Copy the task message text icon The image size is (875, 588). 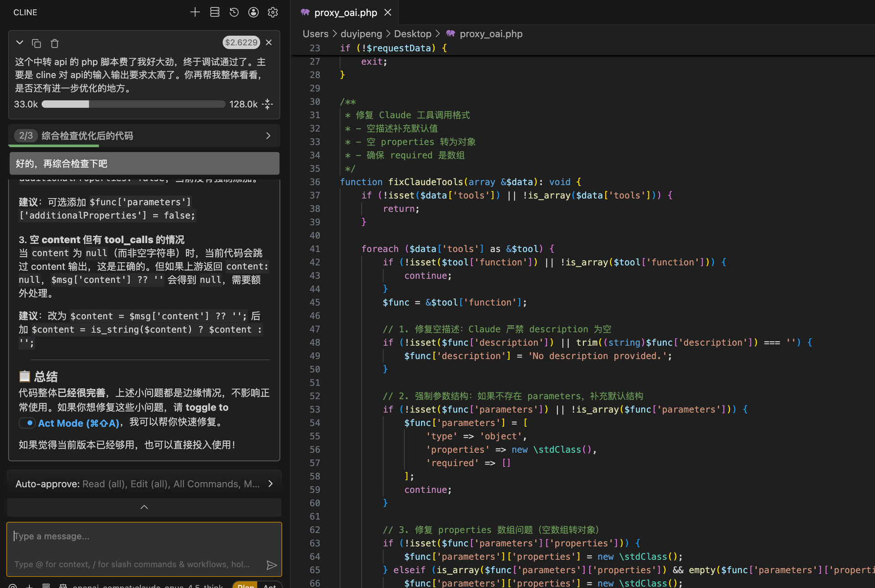(x=36, y=43)
